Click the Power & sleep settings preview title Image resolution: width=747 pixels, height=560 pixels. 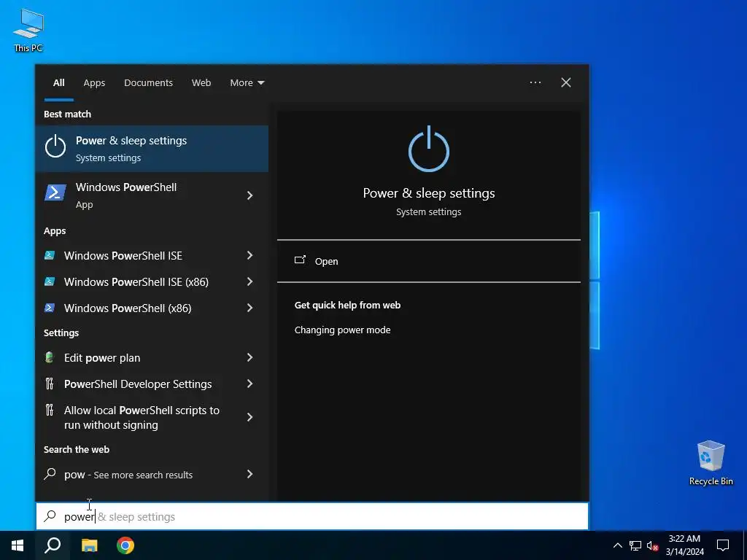coord(429,192)
